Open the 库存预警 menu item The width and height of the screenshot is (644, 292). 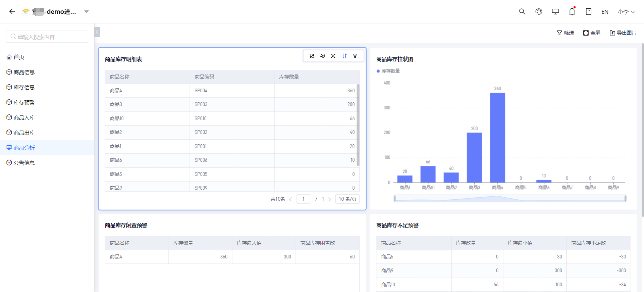(x=47, y=102)
